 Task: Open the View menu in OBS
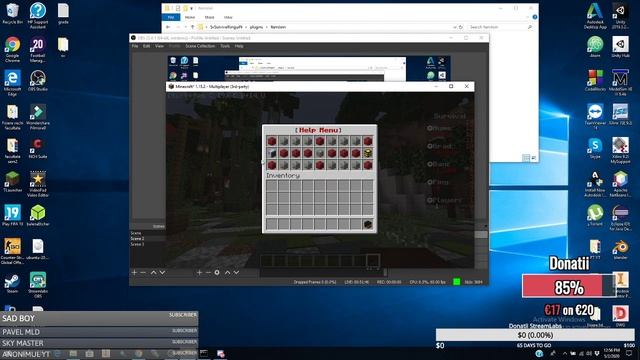pos(159,46)
